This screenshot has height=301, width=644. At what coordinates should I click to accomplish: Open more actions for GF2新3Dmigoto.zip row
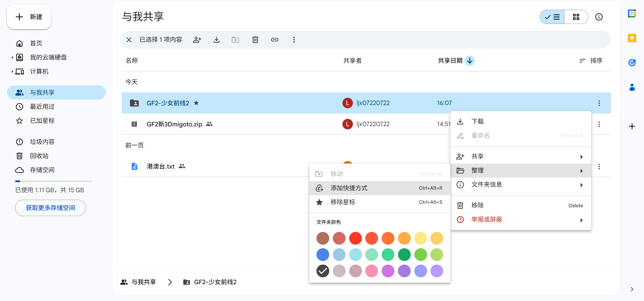coord(599,124)
